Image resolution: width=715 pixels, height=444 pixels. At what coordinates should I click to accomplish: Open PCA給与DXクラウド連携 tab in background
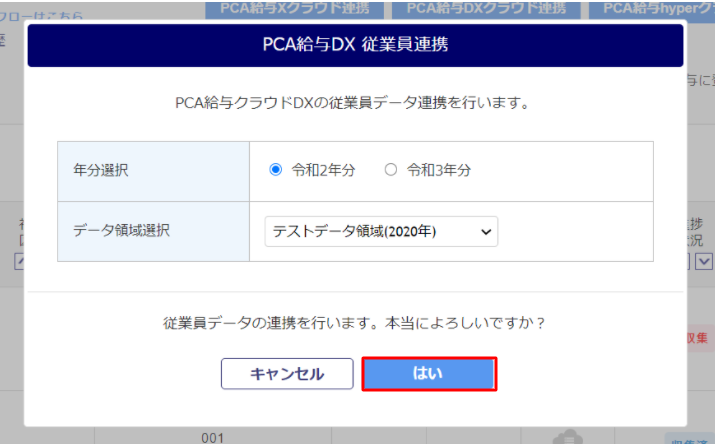coord(486,9)
